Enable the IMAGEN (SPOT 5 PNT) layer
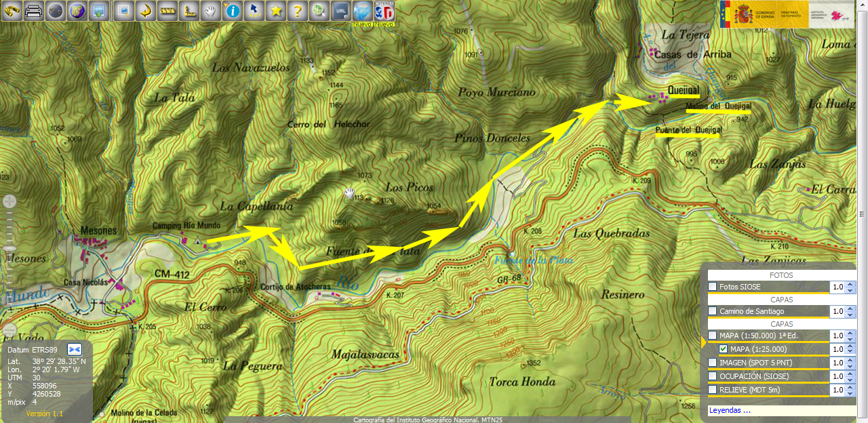The image size is (868, 423). click(x=712, y=363)
